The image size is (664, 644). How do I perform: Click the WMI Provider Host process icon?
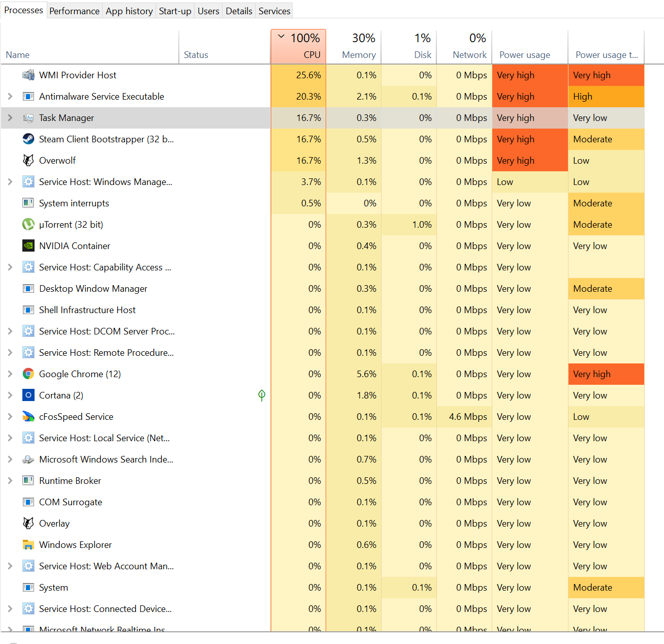(28, 75)
